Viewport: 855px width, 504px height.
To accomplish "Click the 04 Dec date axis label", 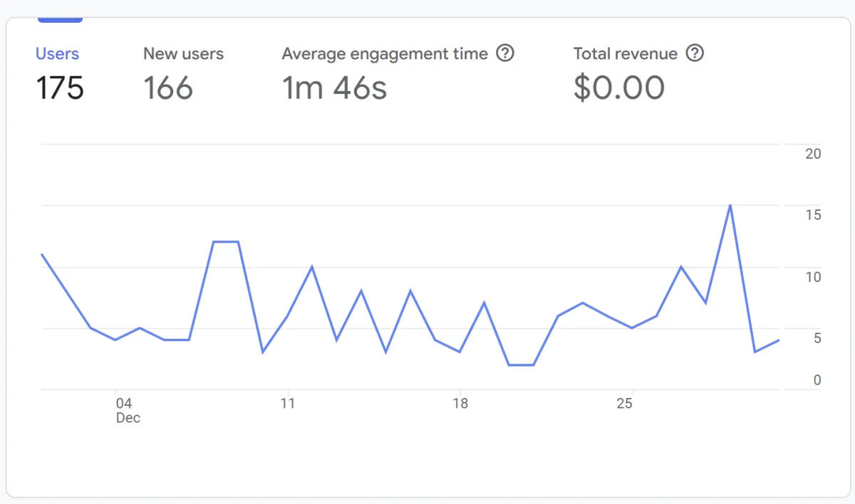I will coord(128,411).
